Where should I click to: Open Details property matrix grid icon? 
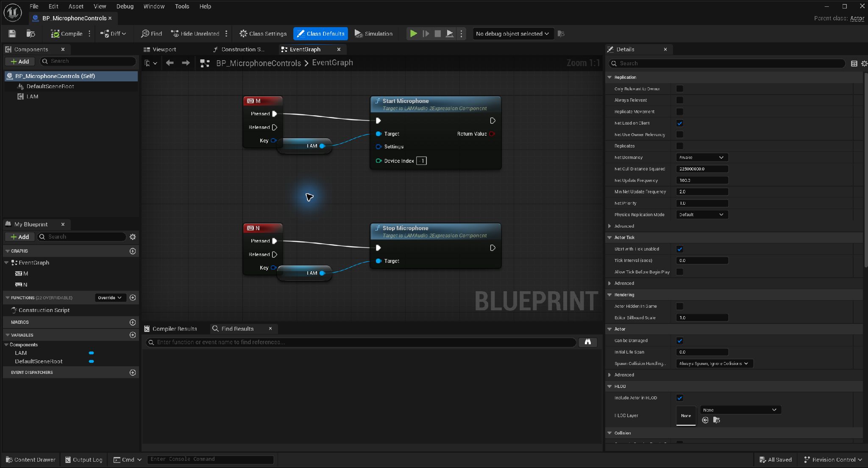(x=854, y=64)
